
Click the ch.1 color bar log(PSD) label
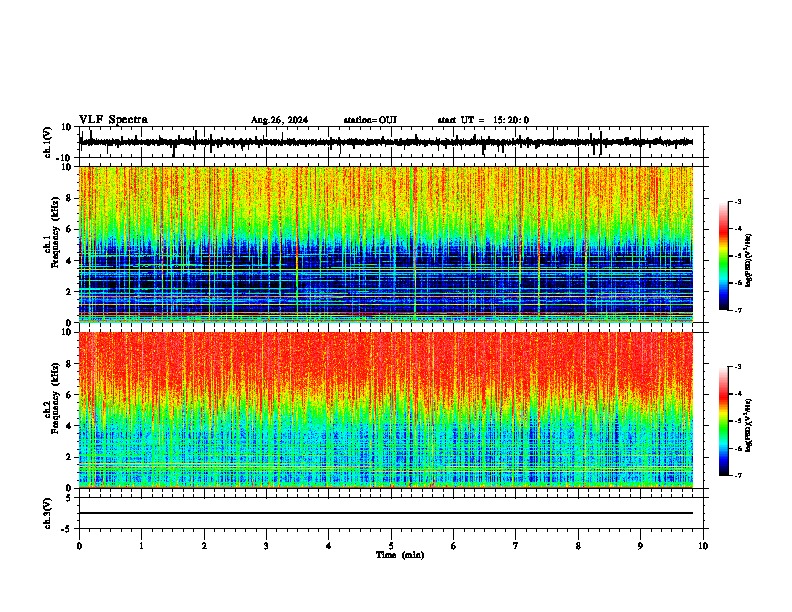click(x=749, y=261)
